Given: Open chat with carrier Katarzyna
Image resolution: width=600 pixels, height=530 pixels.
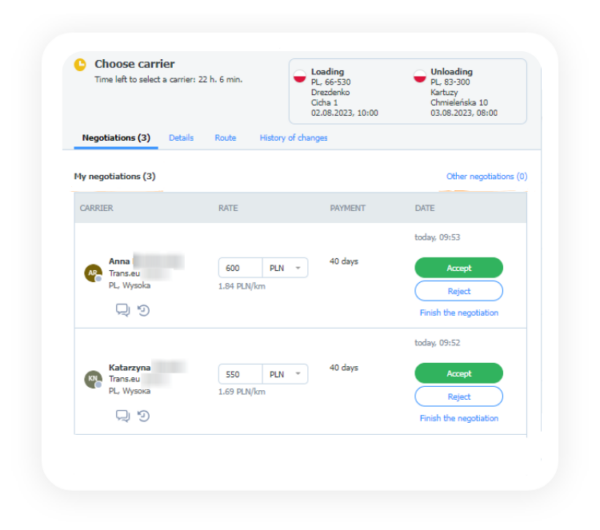Looking at the screenshot, I should point(123,416).
